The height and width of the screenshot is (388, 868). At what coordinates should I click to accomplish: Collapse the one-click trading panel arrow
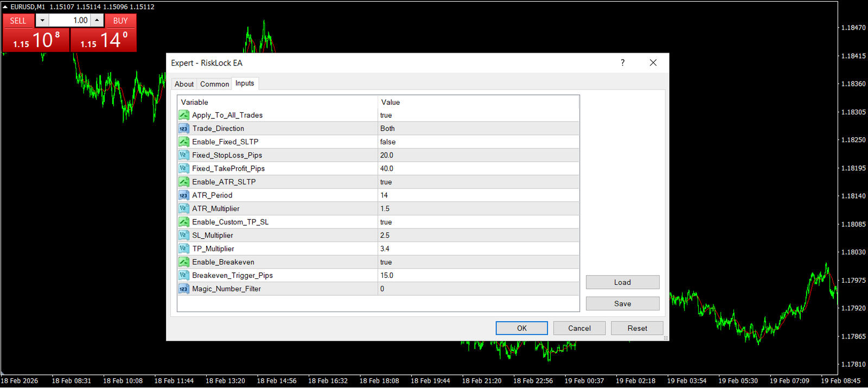point(5,7)
